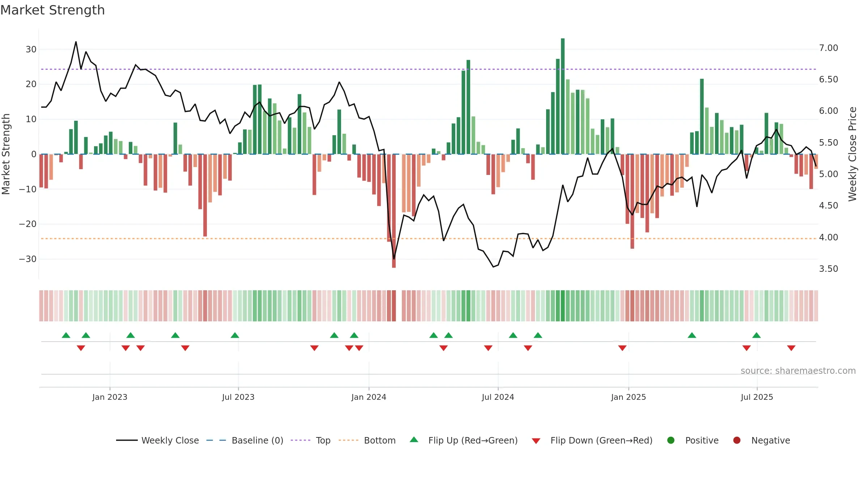
Task: Click the Jan 2023 axis label
Action: click(x=110, y=397)
